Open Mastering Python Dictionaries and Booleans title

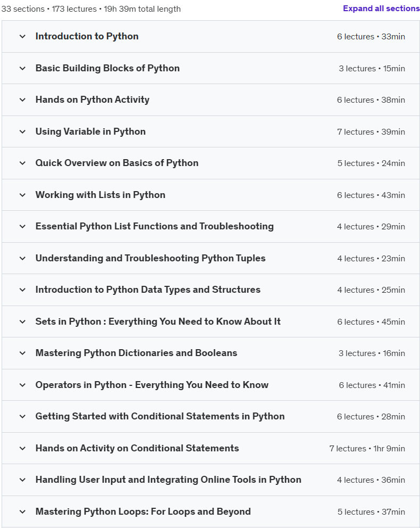tap(136, 353)
